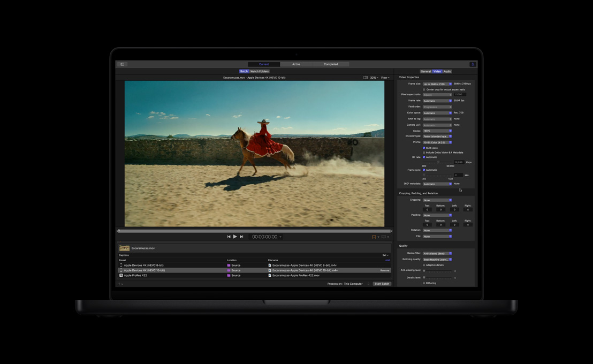Select the go-to-next-frame icon
This screenshot has width=593, height=364.
pos(241,236)
